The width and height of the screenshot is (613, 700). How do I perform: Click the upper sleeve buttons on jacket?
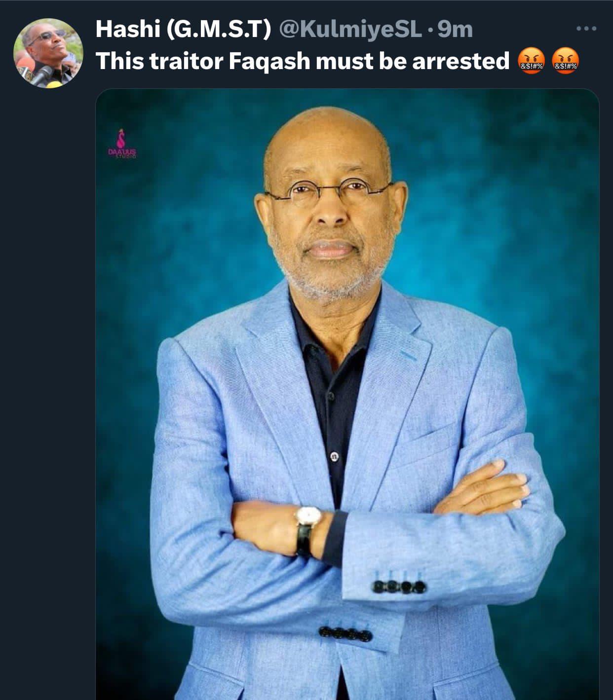400,586
